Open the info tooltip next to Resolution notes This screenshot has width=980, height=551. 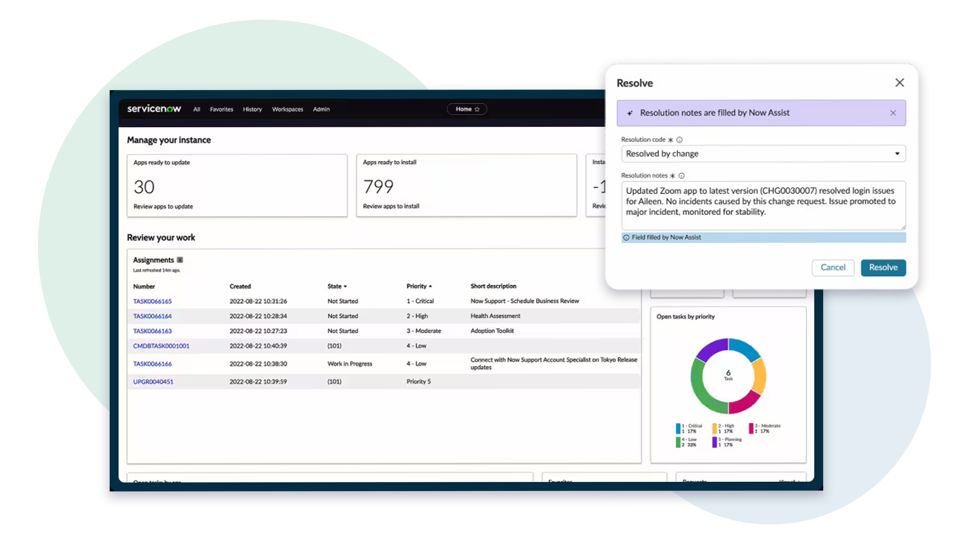click(681, 175)
